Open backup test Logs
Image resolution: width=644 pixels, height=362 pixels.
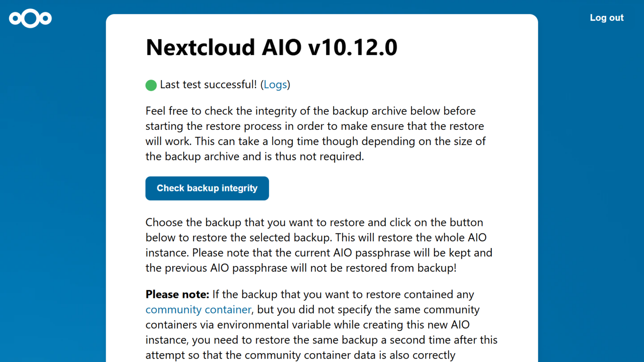coord(275,85)
